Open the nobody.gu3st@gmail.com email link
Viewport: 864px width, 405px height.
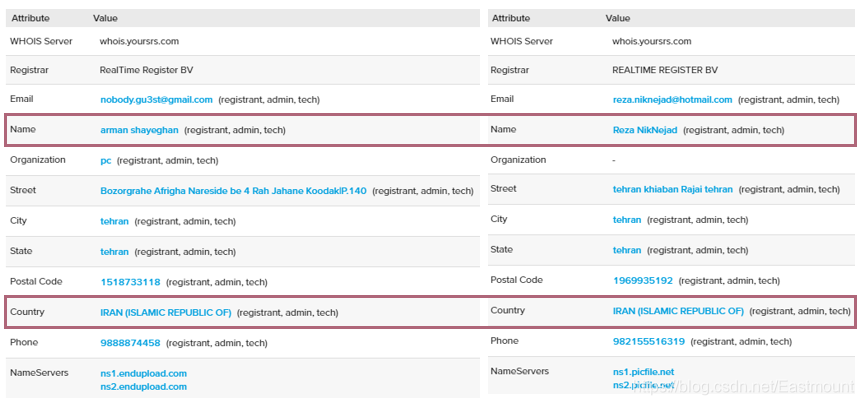(156, 100)
